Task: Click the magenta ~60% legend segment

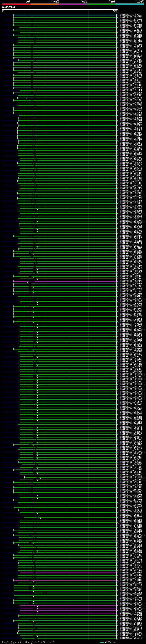Action: [x=73, y=4]
